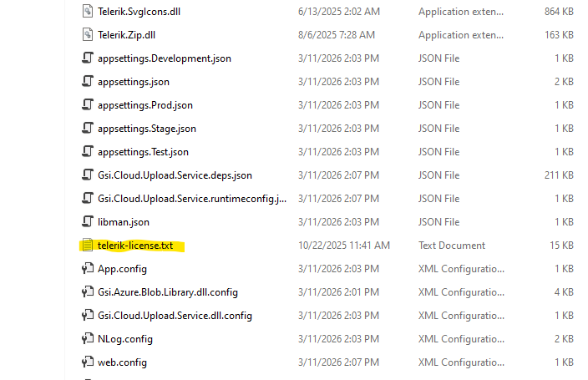Click the NLog.config file icon

tap(87, 339)
